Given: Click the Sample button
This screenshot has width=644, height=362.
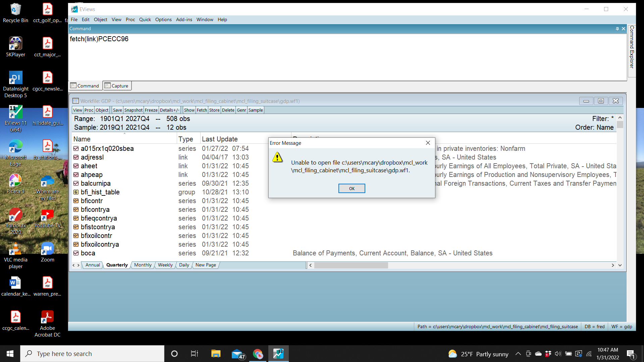Looking at the screenshot, I should [256, 110].
